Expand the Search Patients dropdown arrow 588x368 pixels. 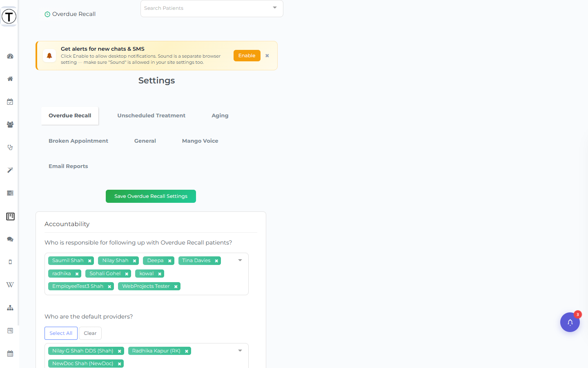pos(275,8)
